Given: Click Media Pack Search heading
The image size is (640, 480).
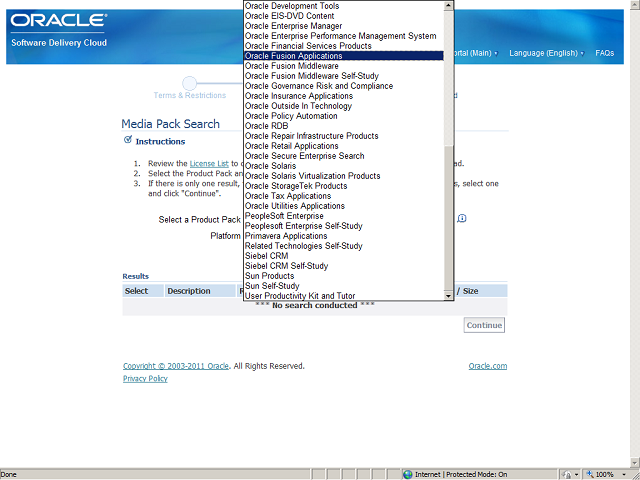Looking at the screenshot, I should [171, 124].
